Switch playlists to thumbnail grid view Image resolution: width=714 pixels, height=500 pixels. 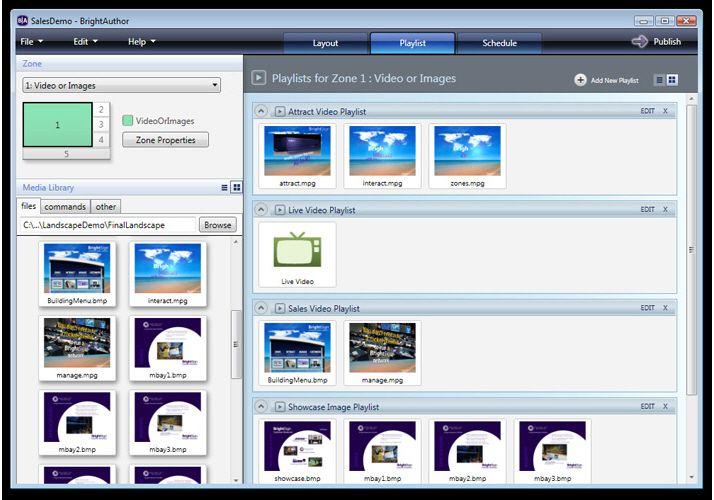pos(673,80)
